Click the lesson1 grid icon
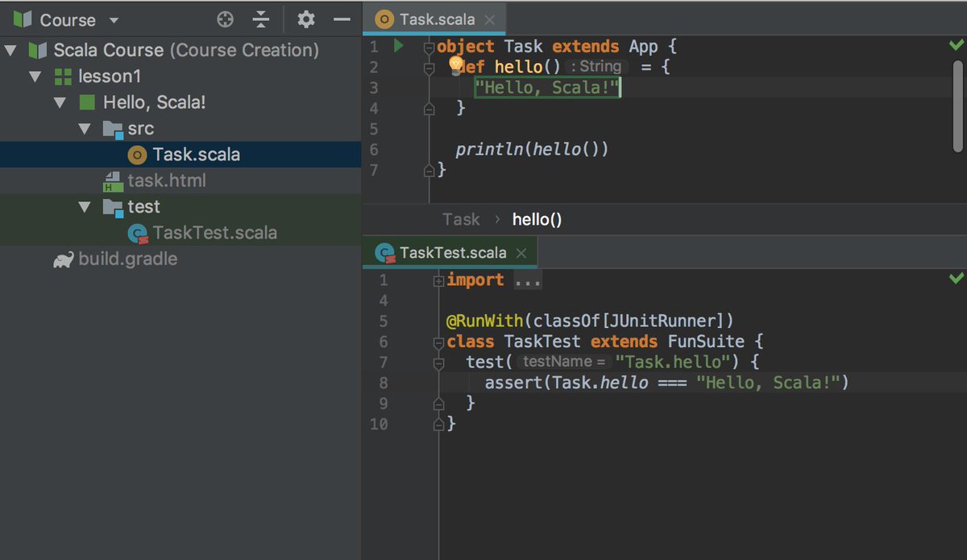This screenshot has height=560, width=967. click(x=62, y=77)
